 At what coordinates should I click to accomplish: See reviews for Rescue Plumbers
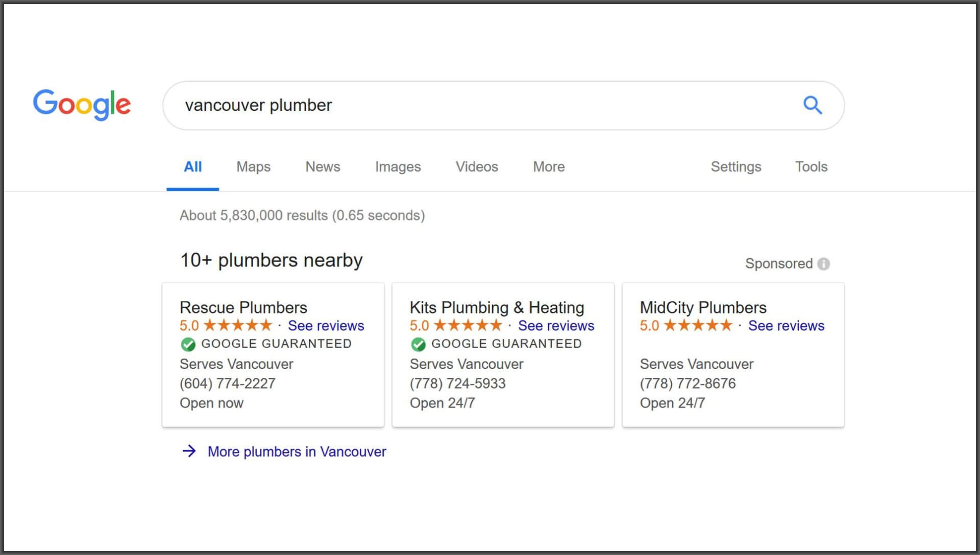325,325
